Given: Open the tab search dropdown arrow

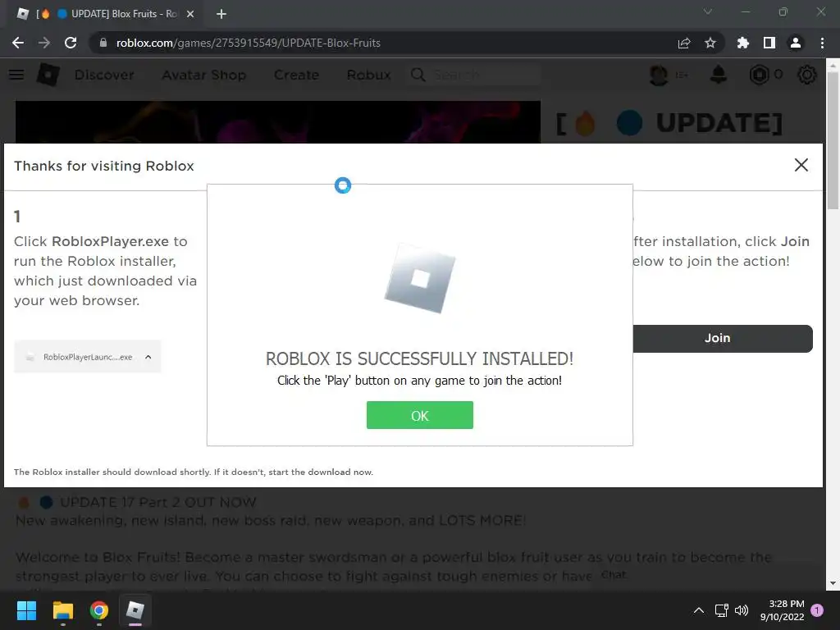Looking at the screenshot, I should point(708,11).
